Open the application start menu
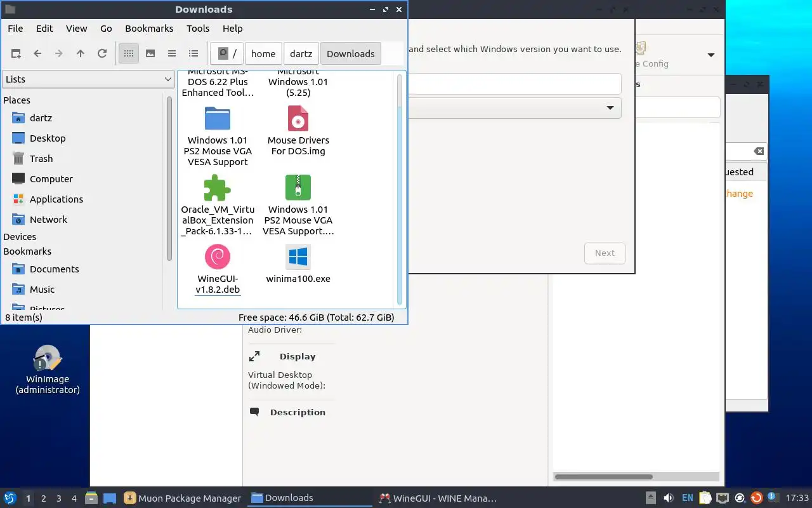812x508 pixels. [x=10, y=498]
